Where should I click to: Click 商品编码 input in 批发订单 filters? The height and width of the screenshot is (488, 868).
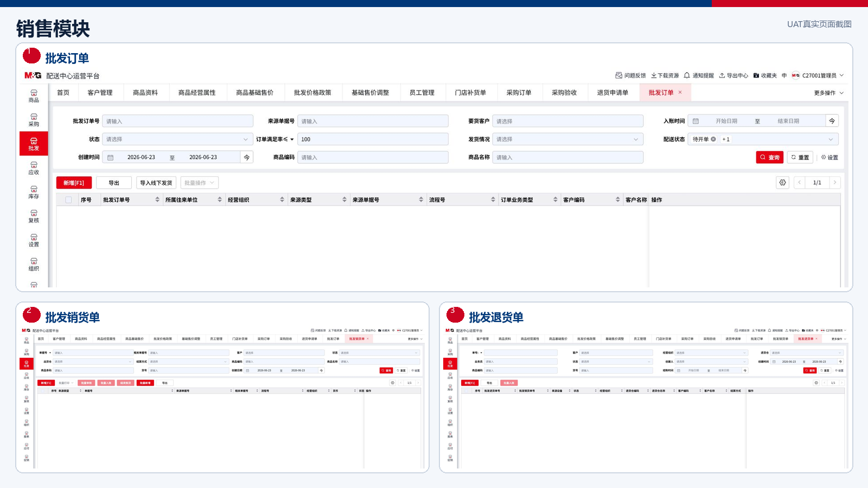373,157
